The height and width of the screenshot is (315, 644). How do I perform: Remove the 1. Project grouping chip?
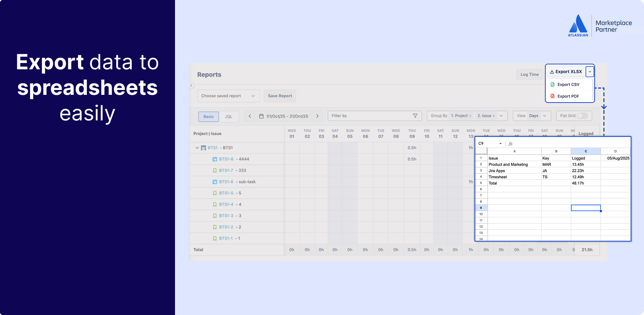click(471, 115)
